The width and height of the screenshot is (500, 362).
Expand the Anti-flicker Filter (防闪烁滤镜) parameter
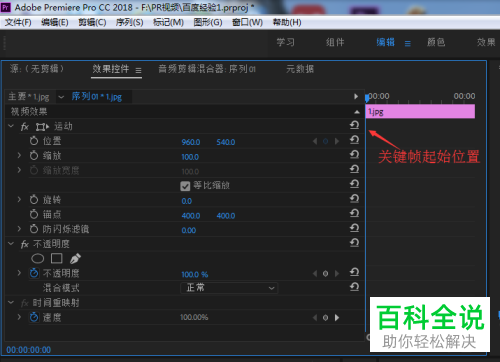coord(19,229)
